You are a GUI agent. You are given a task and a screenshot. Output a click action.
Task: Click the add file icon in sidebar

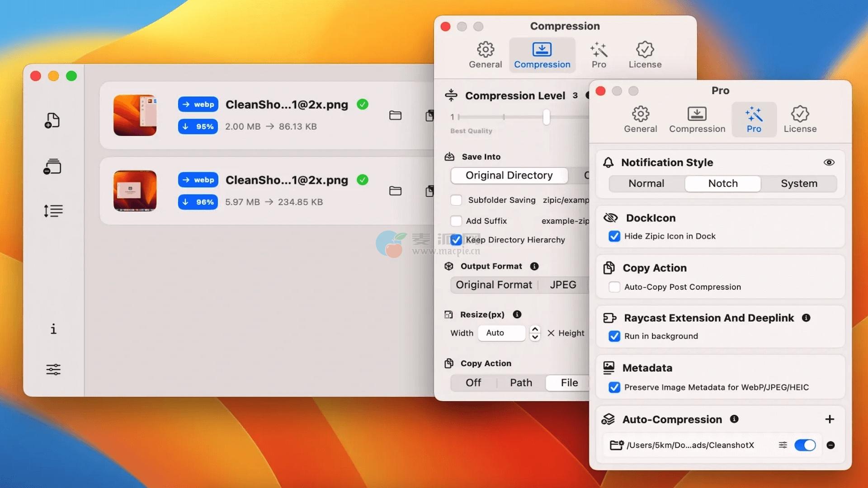pyautogui.click(x=52, y=121)
